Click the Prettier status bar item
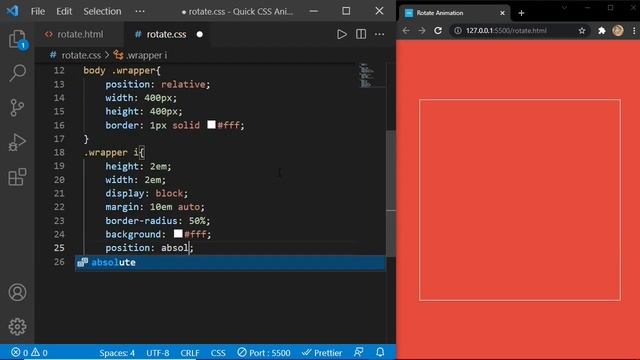 [322, 353]
